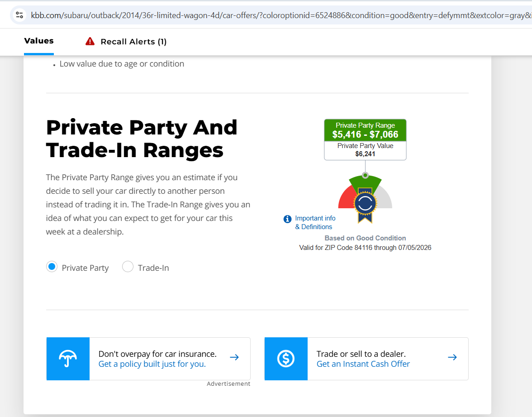Click the dollar sign cash offer icon
The image size is (532, 417).
click(286, 359)
